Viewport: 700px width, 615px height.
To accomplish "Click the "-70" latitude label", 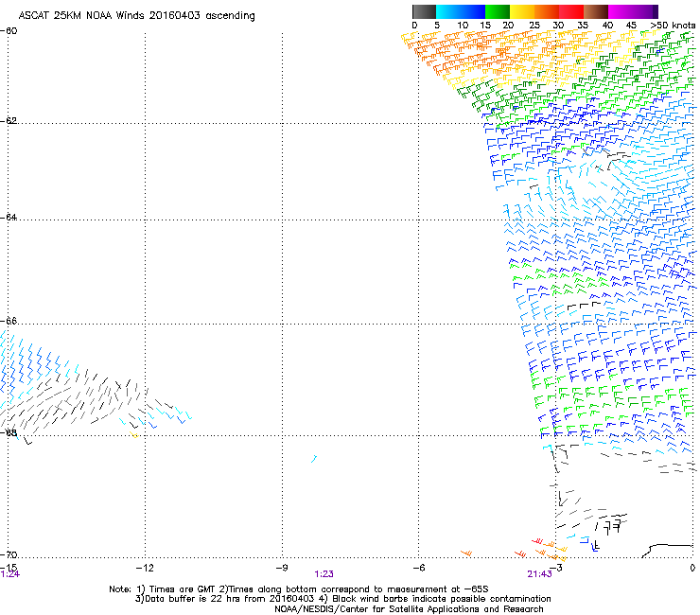I will coord(9,554).
